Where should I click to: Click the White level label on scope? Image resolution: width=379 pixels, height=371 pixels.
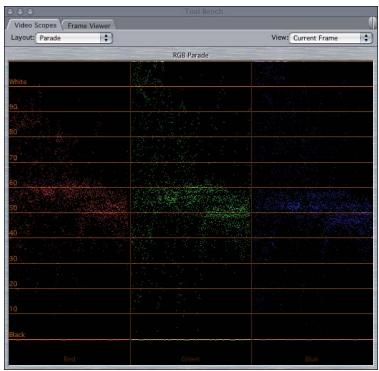[x=18, y=82]
